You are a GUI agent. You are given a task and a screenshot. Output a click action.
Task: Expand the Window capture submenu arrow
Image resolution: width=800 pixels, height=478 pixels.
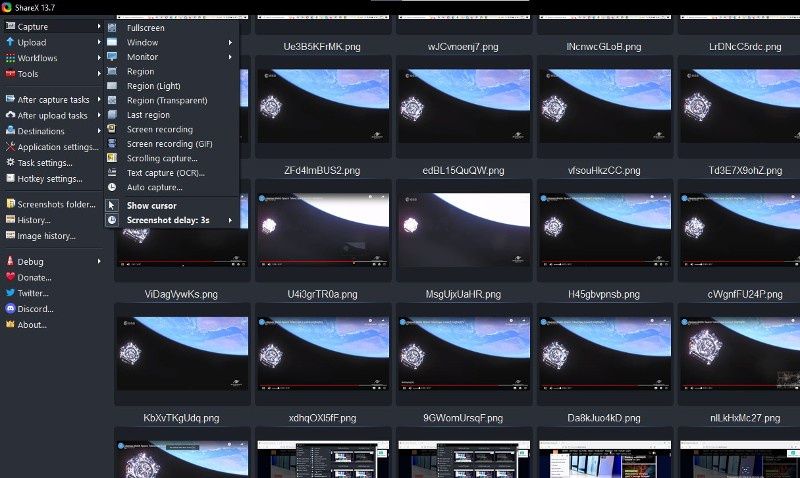point(230,42)
